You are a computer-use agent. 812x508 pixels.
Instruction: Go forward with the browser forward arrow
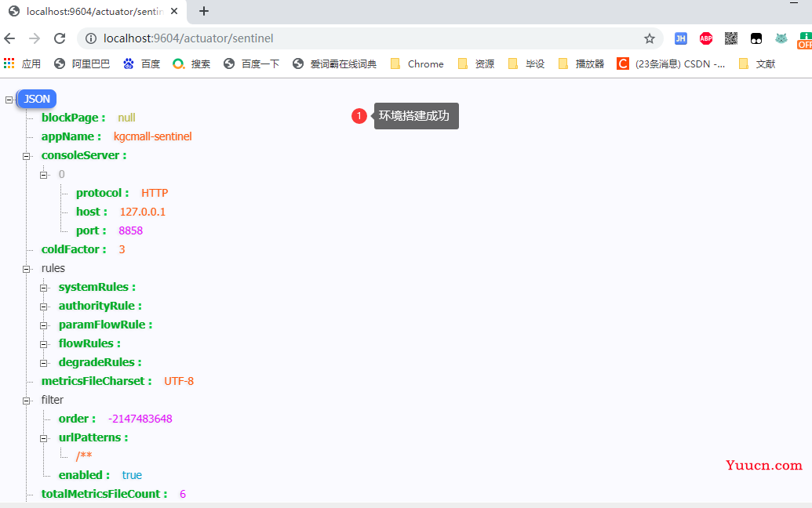click(35, 38)
